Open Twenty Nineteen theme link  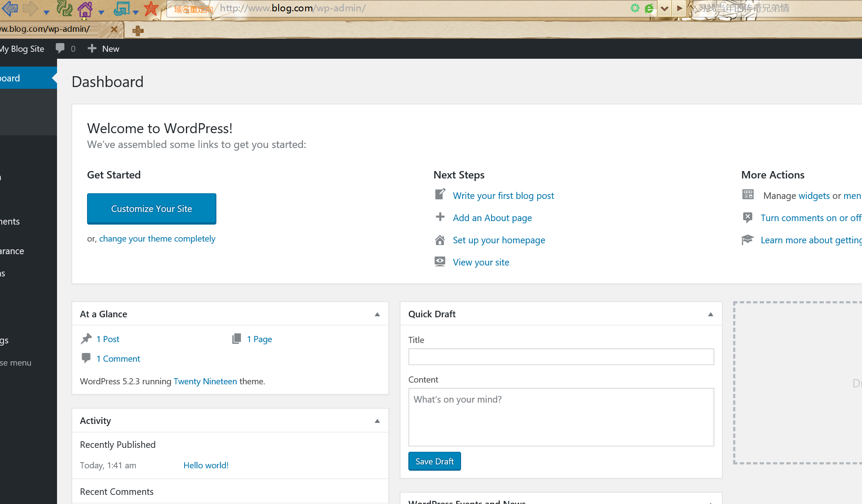tap(205, 381)
